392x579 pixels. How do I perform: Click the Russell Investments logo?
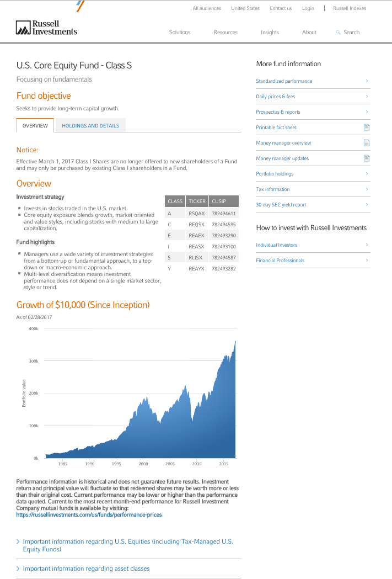46,28
